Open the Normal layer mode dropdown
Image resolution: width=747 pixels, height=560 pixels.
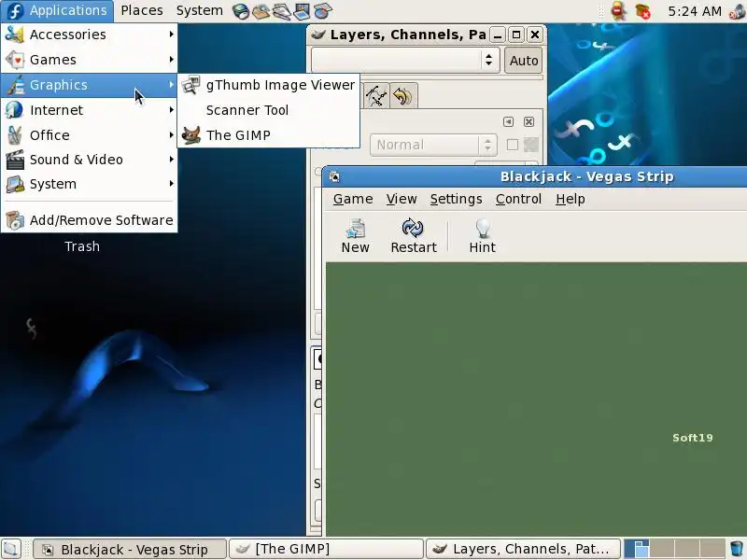point(433,145)
